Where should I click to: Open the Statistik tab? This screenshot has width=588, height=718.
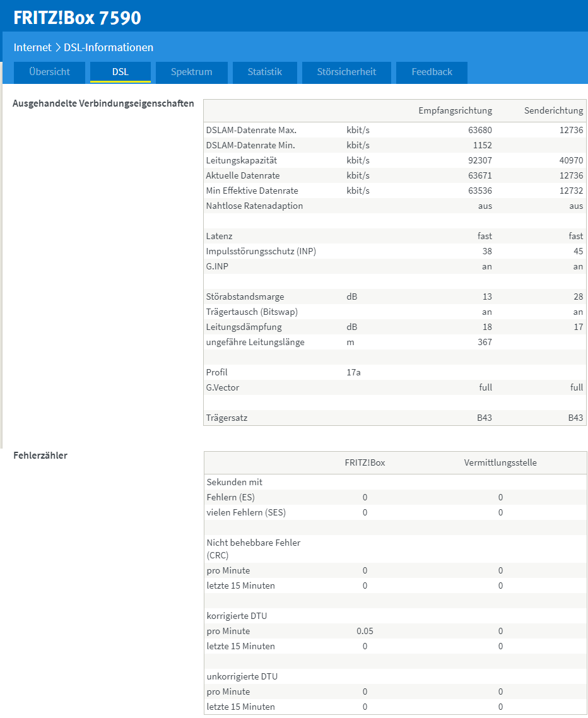click(x=265, y=73)
